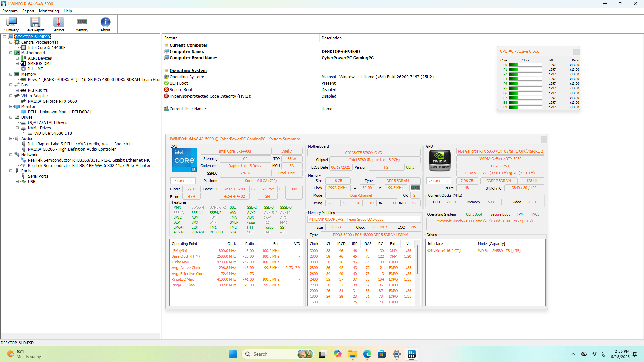Click the taskbar Search box
Image resolution: width=644 pixels, height=362 pixels.
coord(278,354)
